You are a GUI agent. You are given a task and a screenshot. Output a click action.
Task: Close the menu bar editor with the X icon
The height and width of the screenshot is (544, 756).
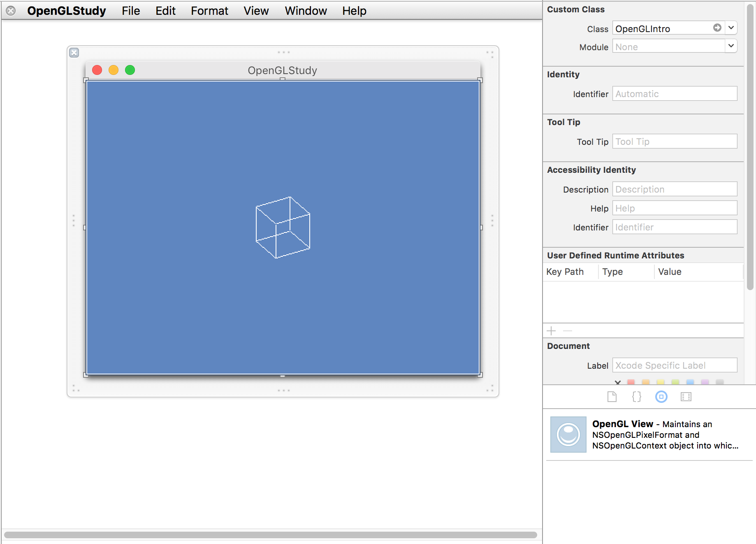[x=11, y=11]
